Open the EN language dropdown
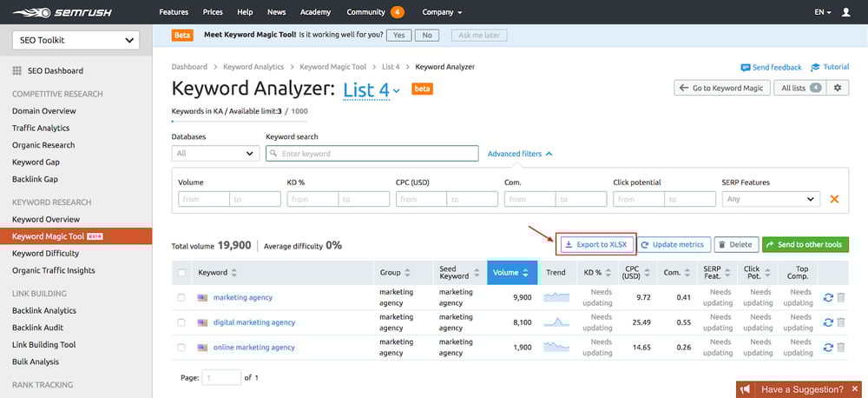 823,11
